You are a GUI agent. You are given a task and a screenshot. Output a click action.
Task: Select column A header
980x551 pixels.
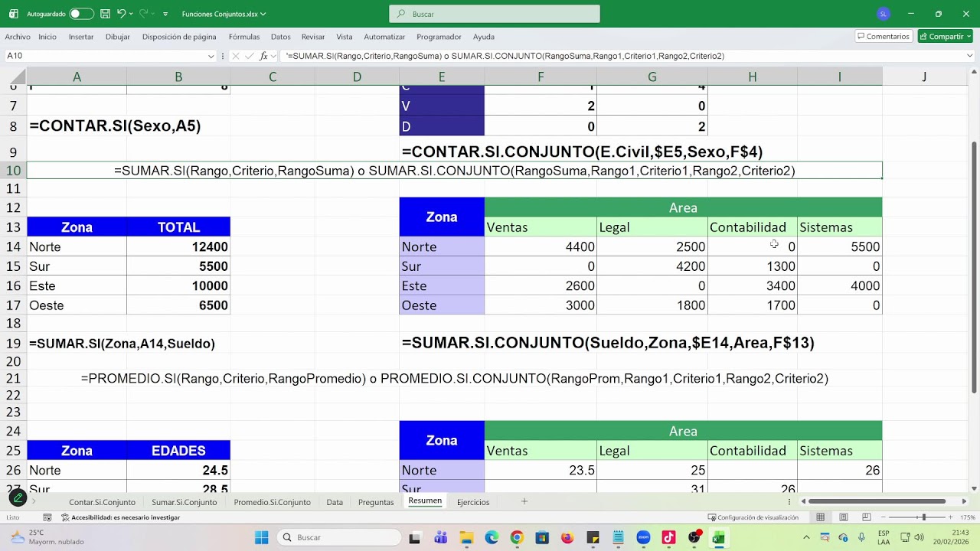click(x=77, y=77)
